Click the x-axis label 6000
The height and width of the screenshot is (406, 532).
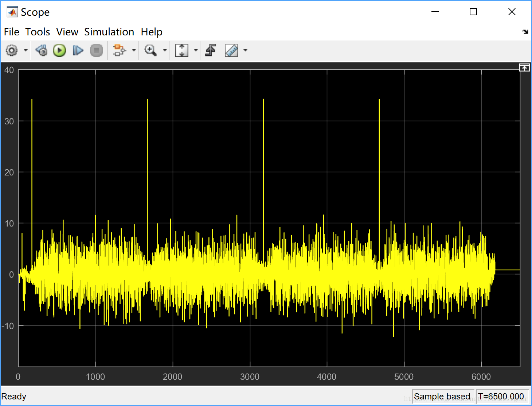[481, 377]
